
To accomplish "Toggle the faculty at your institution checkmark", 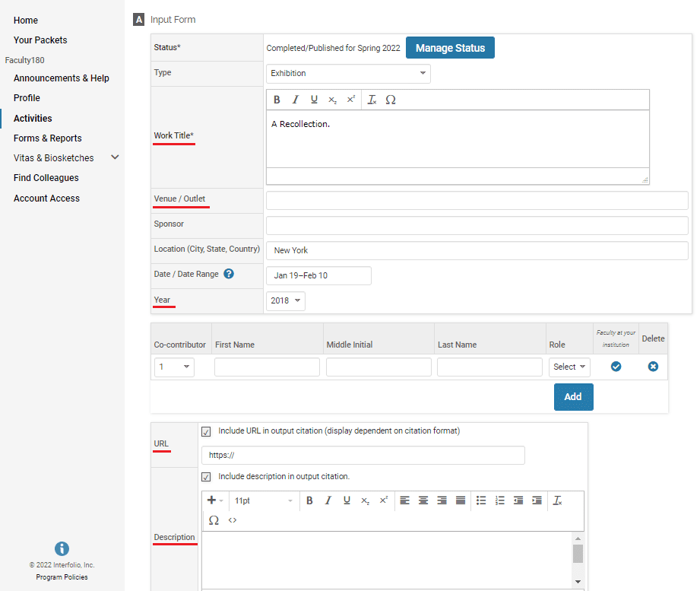I will 616,367.
